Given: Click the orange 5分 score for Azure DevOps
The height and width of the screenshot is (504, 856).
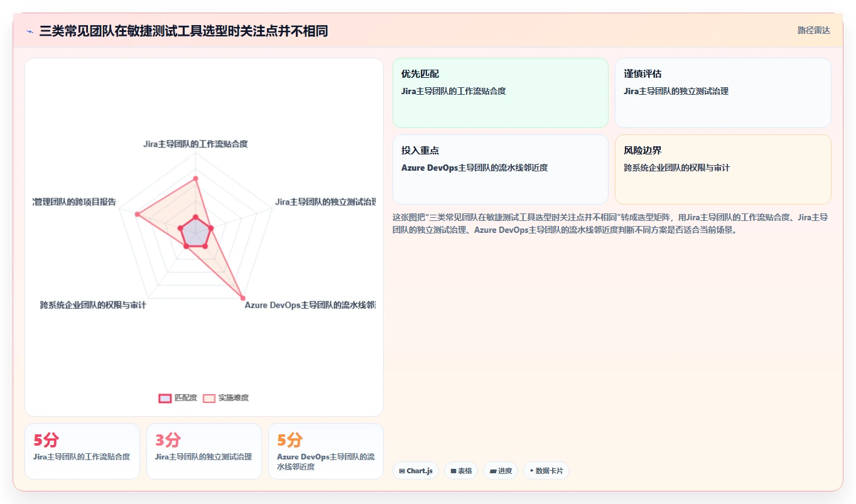Looking at the screenshot, I should click(x=290, y=440).
